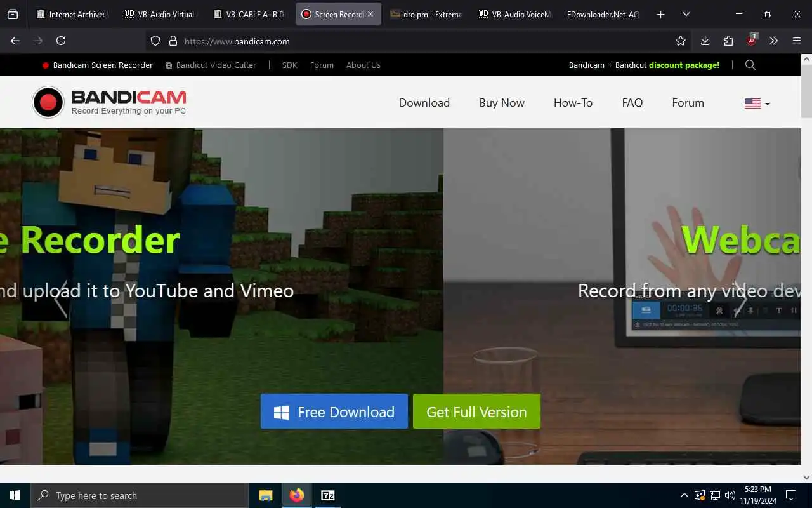Expand the US flag language dropdown

click(x=757, y=104)
